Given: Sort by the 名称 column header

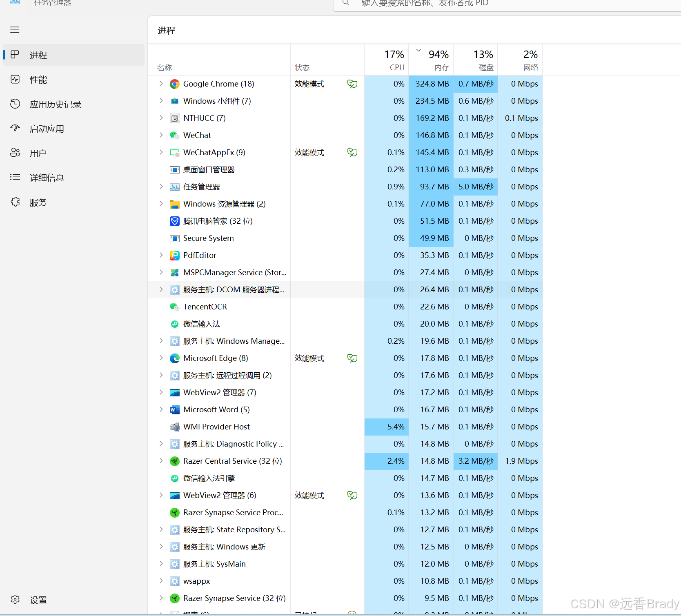Looking at the screenshot, I should [x=219, y=60].
